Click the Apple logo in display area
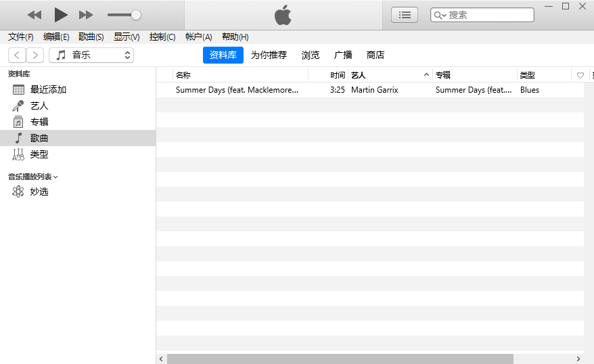 pyautogui.click(x=283, y=15)
